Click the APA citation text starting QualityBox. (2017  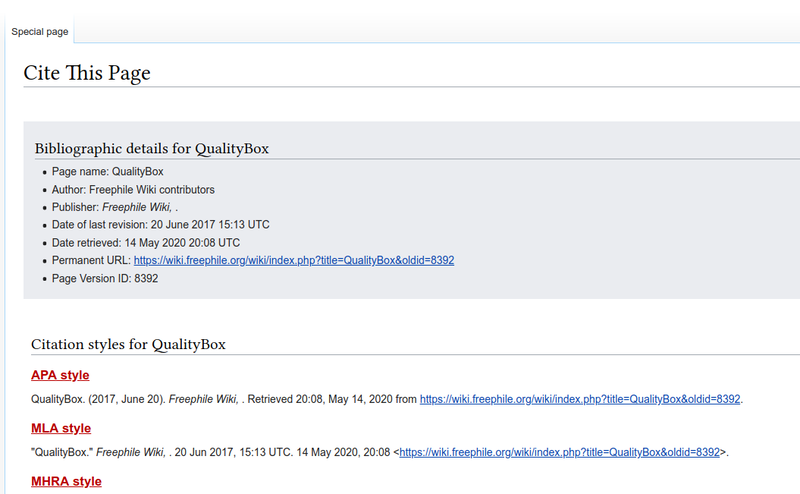coord(97,398)
